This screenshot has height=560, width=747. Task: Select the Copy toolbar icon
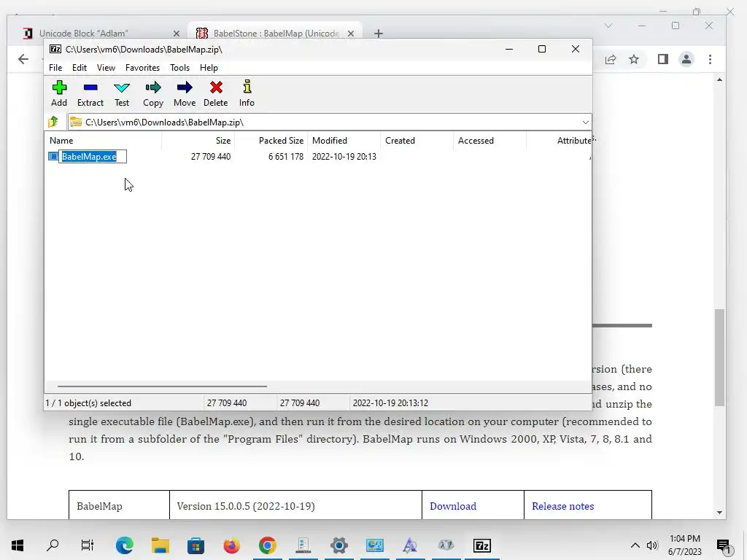click(153, 93)
